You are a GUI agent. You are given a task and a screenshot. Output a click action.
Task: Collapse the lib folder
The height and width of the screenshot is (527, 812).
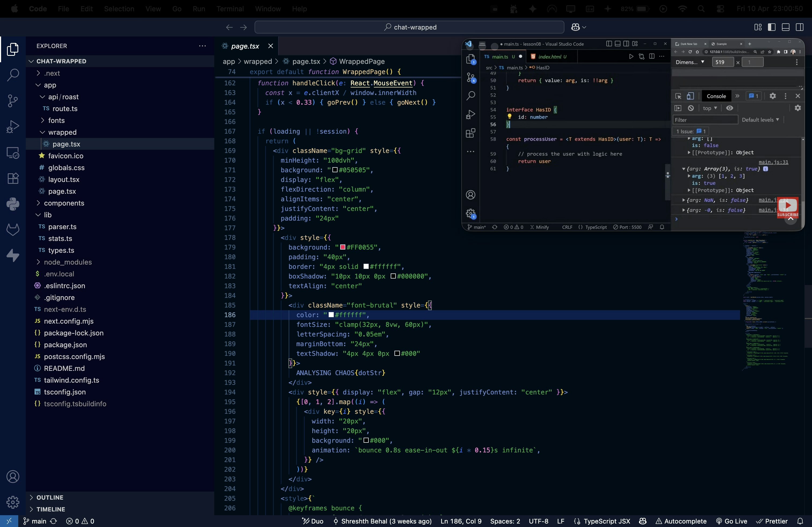click(x=48, y=215)
